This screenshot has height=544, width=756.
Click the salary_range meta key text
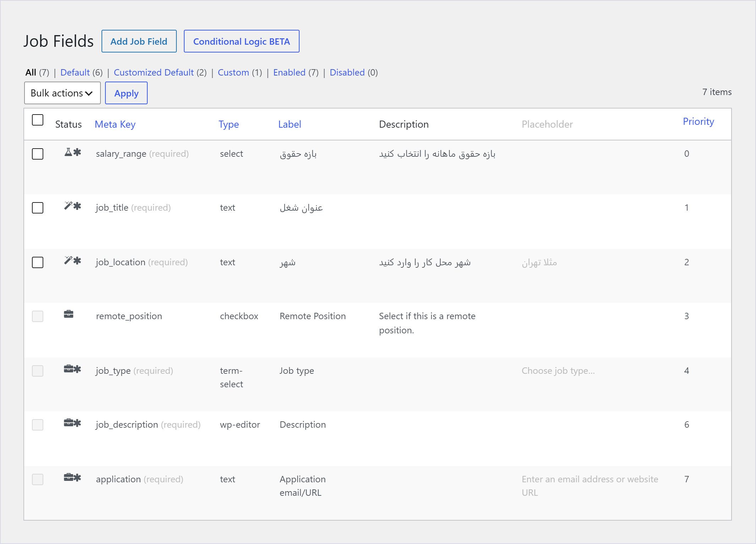coord(121,154)
